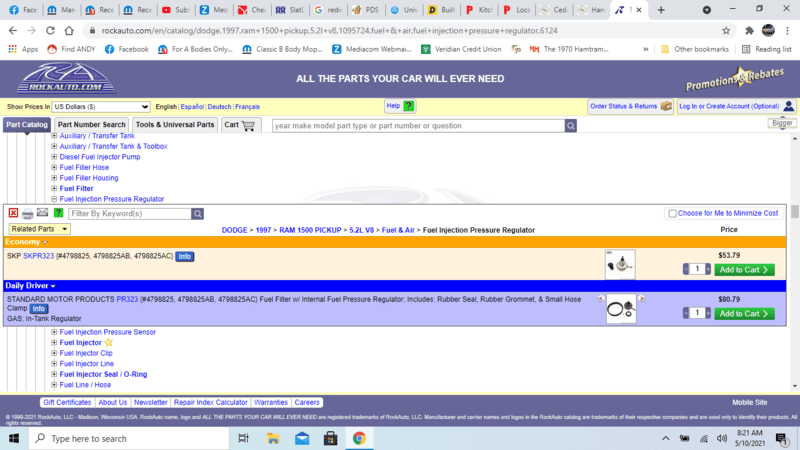The image size is (800, 450).
Task: Click the gold star next to Fuel Injector
Action: 109,342
